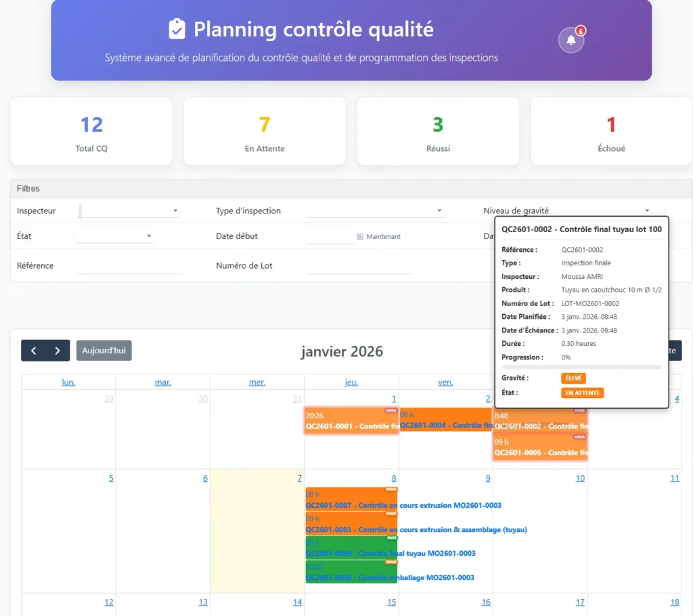The image size is (693, 616).
Task: Go to previous month using the left chevron
Action: pos(33,351)
